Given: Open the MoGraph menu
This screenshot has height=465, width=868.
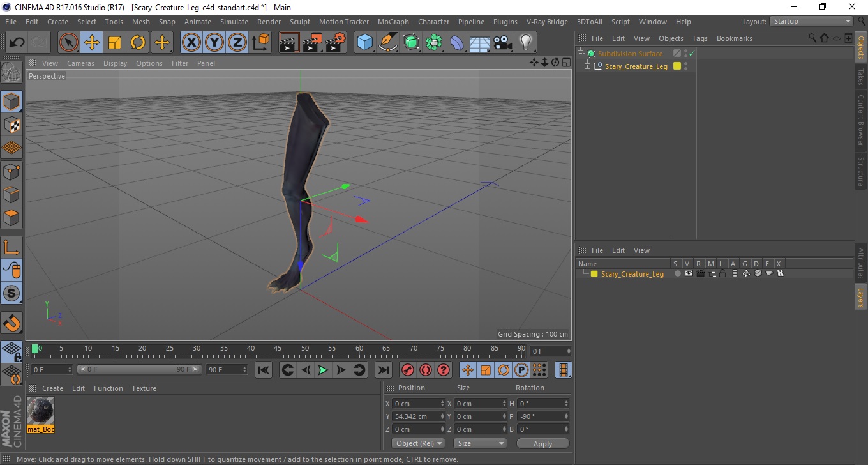Looking at the screenshot, I should [x=393, y=22].
